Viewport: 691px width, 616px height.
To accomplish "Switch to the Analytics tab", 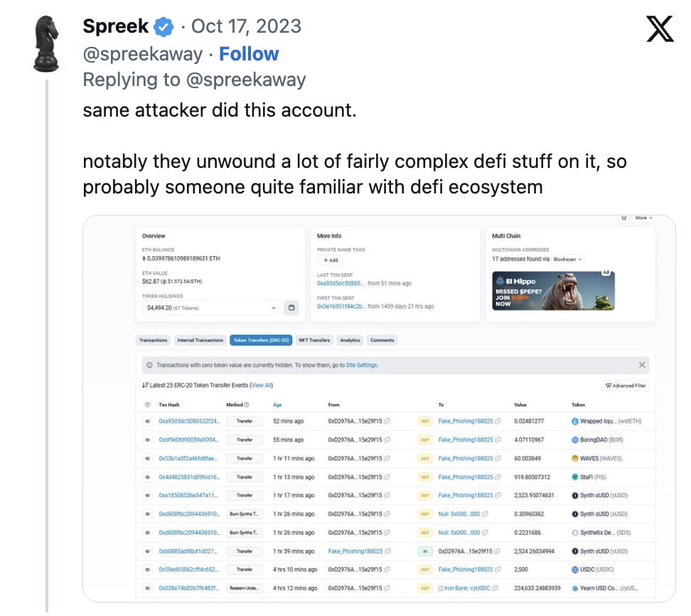I will tap(350, 339).
